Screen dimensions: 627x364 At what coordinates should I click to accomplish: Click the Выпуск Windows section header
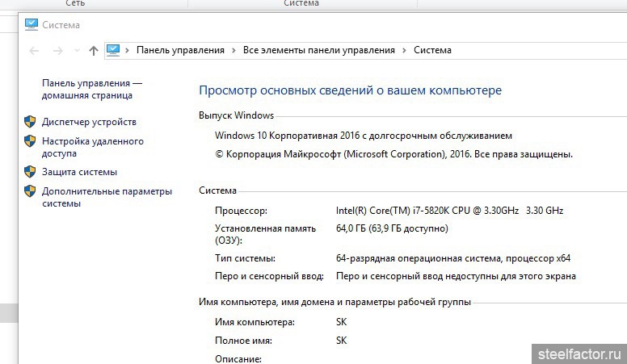click(236, 115)
